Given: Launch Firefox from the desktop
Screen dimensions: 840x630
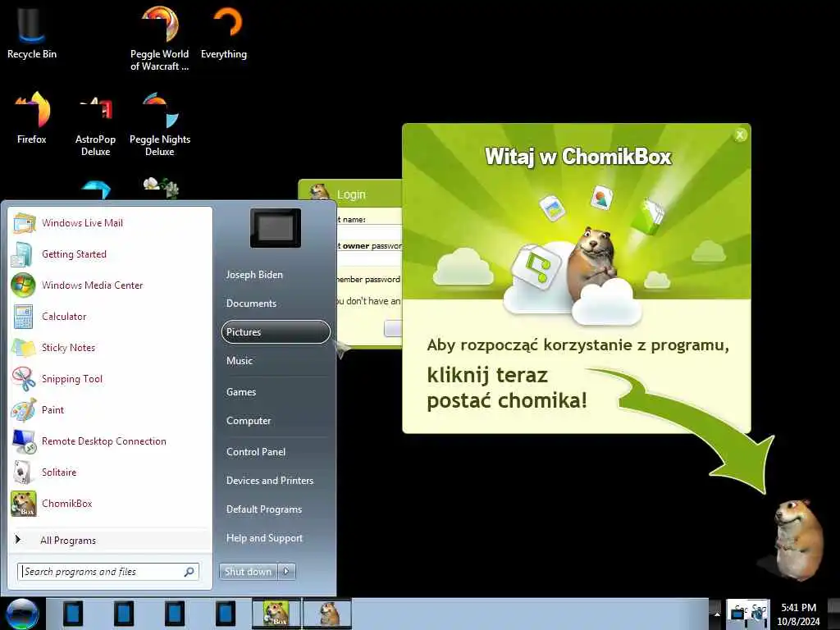Looking at the screenshot, I should (x=32, y=118).
